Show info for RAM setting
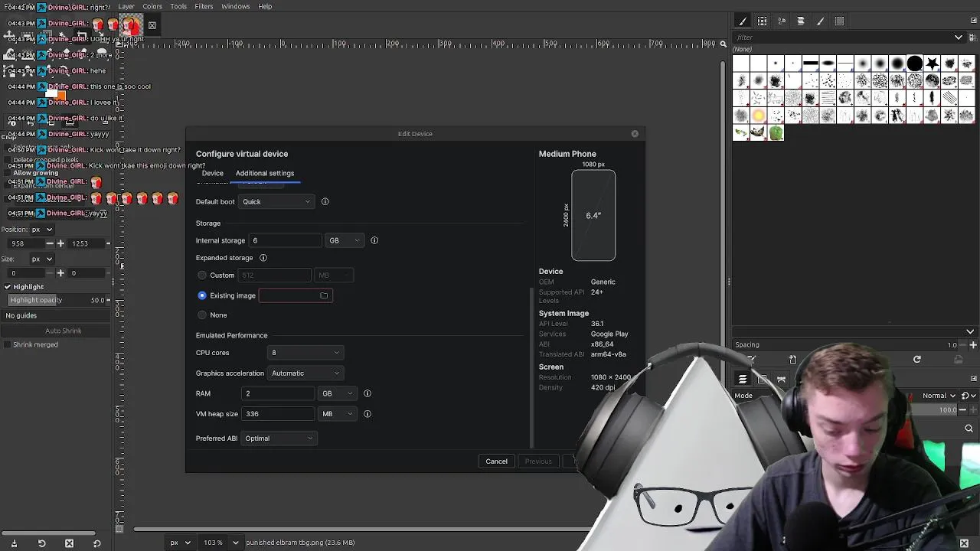 [367, 393]
